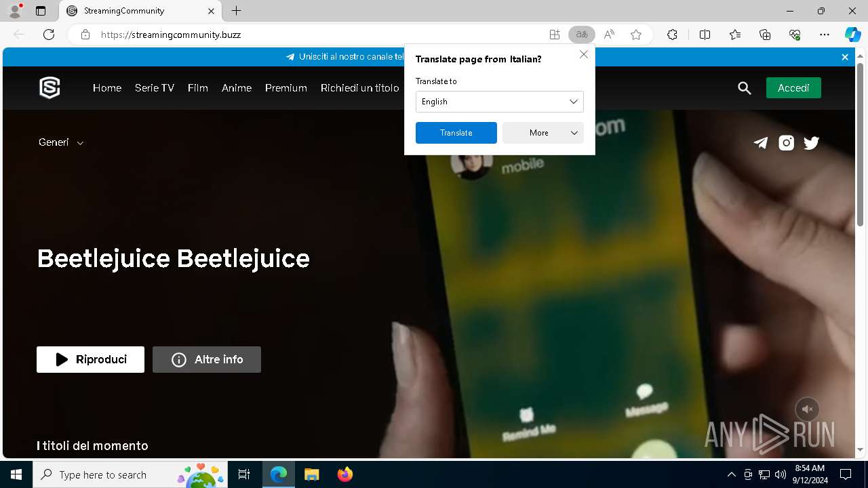Open Collections icon
Viewport: 868px width, 488px height.
[x=765, y=35]
